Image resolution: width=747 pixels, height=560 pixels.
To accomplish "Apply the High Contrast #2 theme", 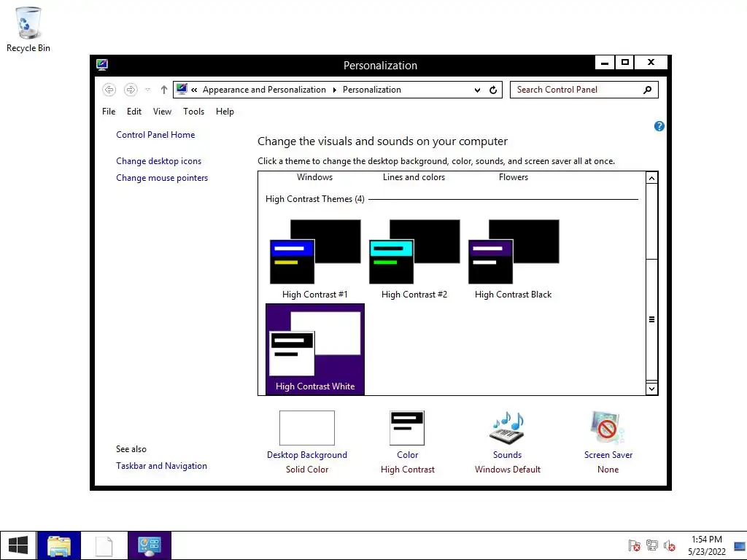I will click(x=414, y=259).
